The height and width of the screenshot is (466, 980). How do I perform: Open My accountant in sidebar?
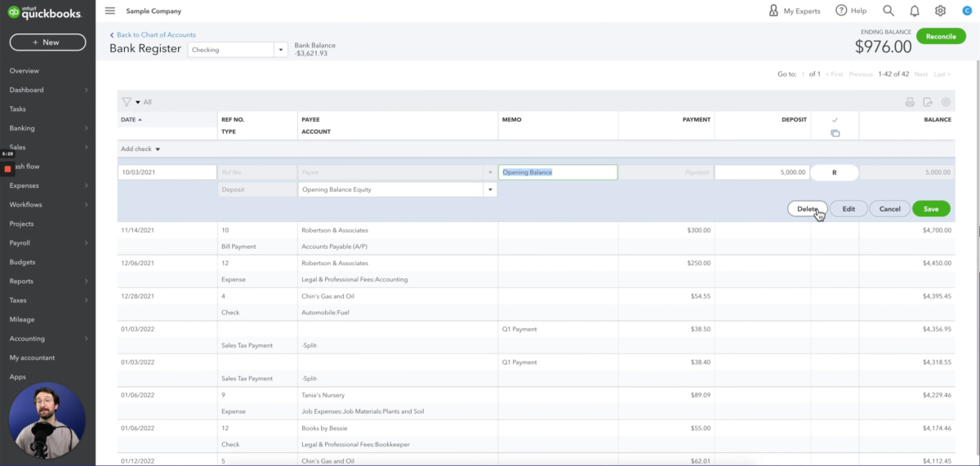pos(33,357)
